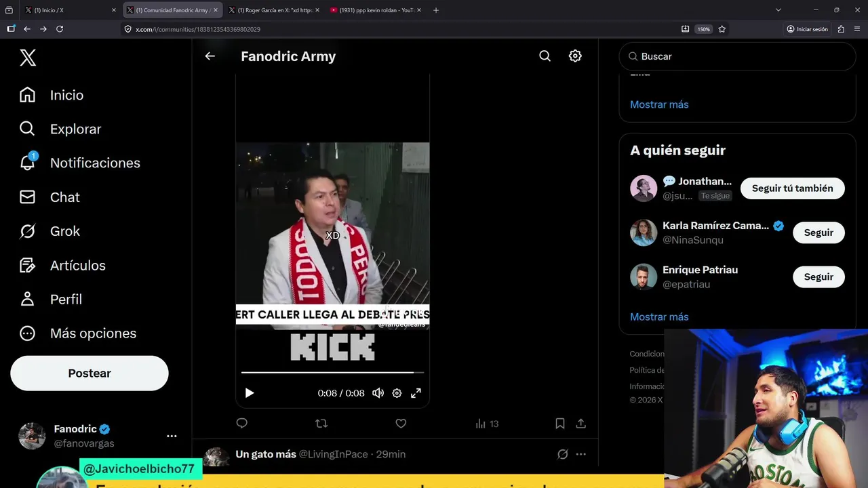Open browser extensions icon

pos(841,29)
